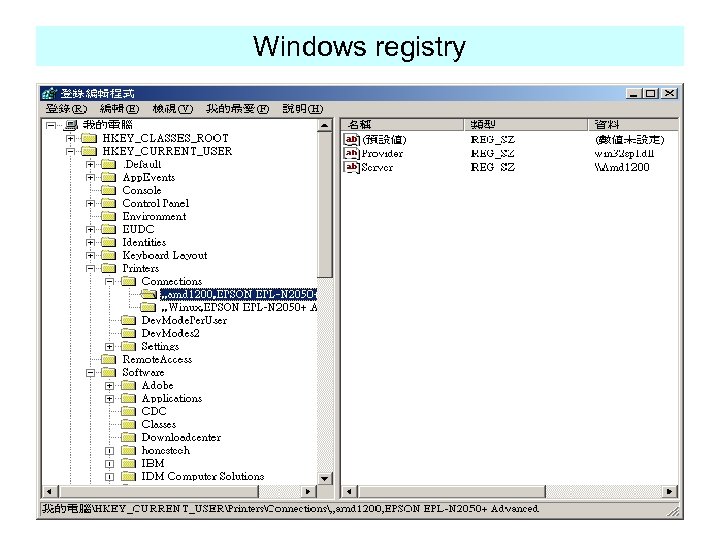Viewport: 720px width, 540px height.
Task: Expand the Settings key under Printers
Action: (x=109, y=346)
